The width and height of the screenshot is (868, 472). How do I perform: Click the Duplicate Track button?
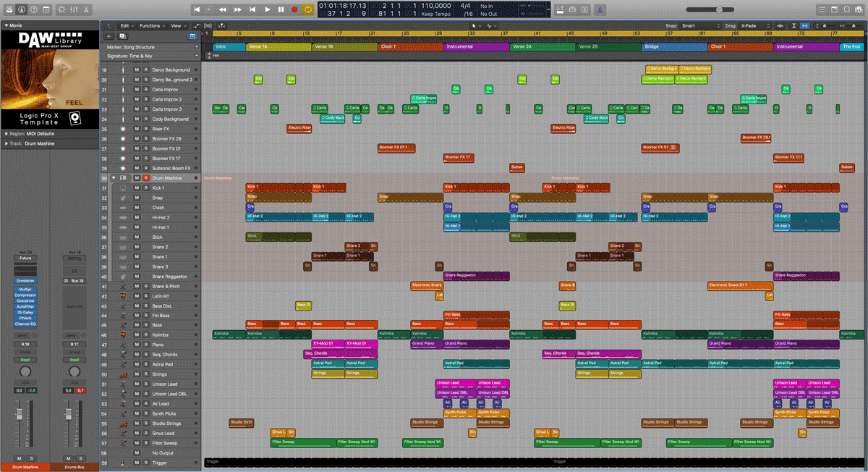click(x=122, y=35)
